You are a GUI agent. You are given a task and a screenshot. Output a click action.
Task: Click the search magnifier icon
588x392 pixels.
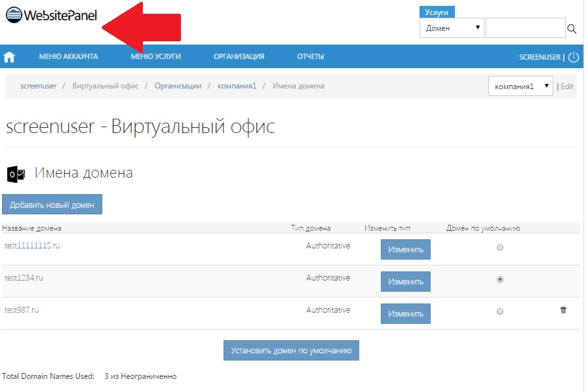572,28
